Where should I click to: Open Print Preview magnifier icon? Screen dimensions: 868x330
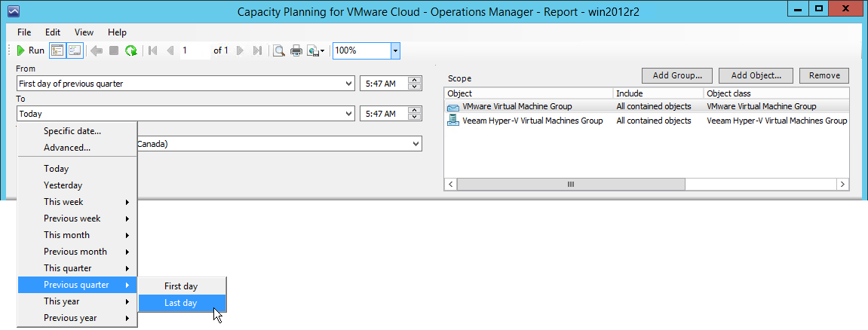click(x=280, y=50)
